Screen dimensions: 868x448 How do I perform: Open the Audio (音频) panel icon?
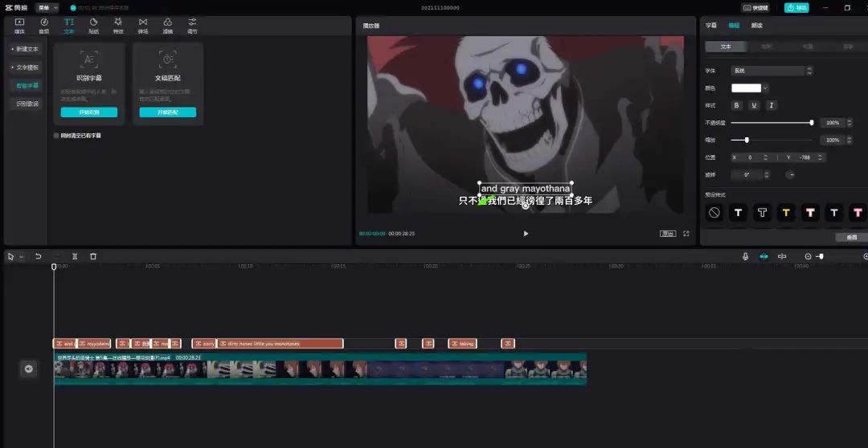coord(44,26)
